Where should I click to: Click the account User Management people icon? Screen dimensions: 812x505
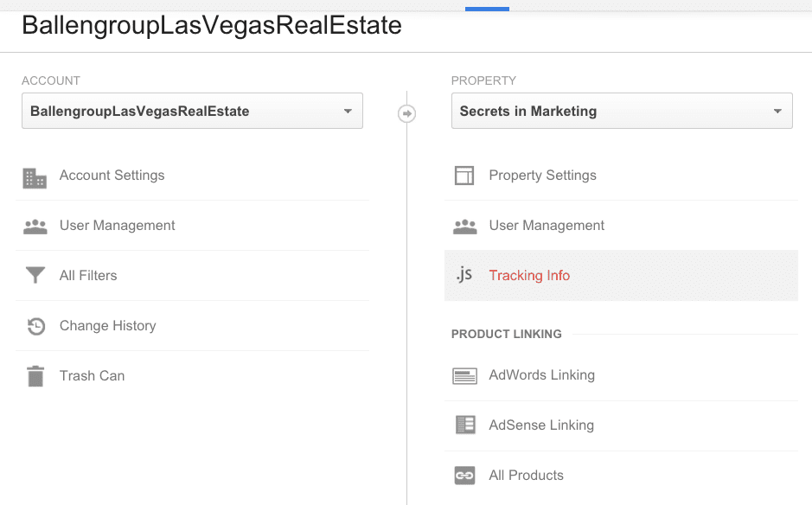(x=35, y=227)
